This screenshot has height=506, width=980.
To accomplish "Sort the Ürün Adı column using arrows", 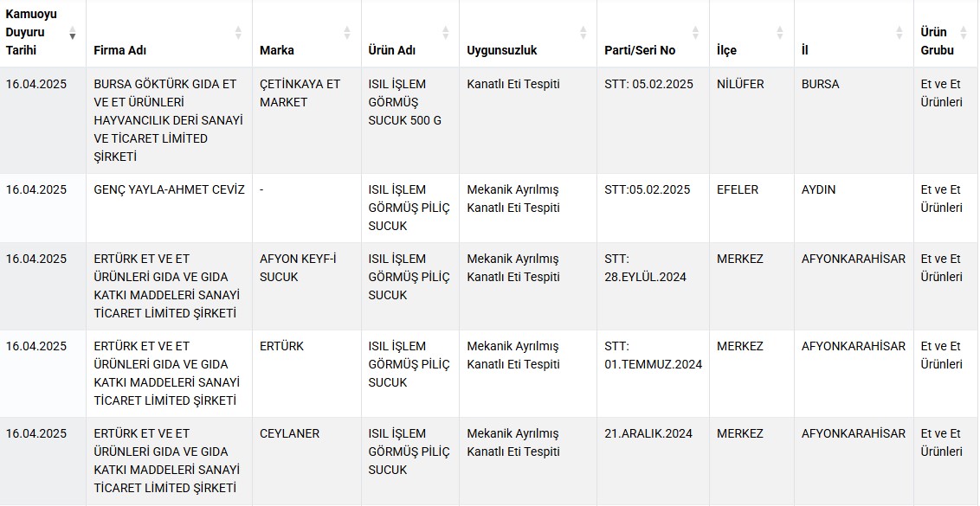I will (446, 33).
